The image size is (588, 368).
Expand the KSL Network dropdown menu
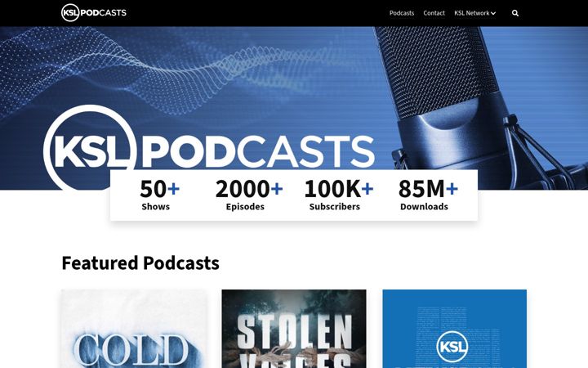click(474, 13)
